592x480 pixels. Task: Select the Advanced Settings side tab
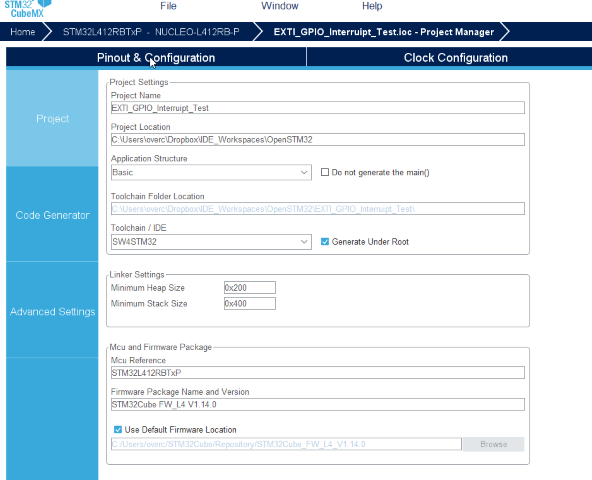pos(52,312)
